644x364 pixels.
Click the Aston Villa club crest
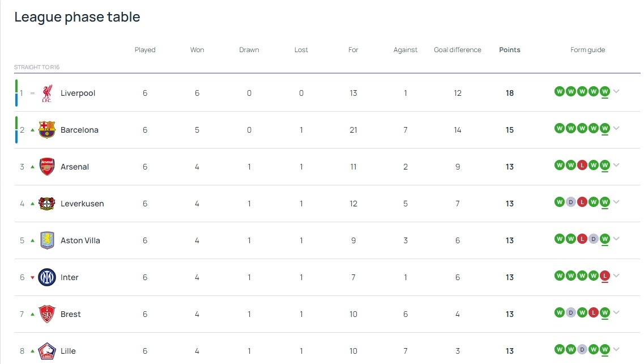[x=47, y=240]
